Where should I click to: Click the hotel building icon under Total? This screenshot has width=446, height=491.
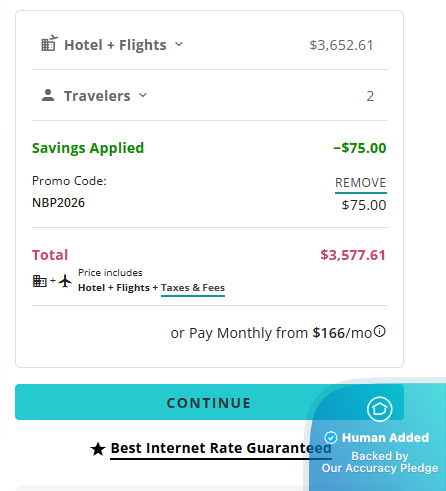coord(40,281)
